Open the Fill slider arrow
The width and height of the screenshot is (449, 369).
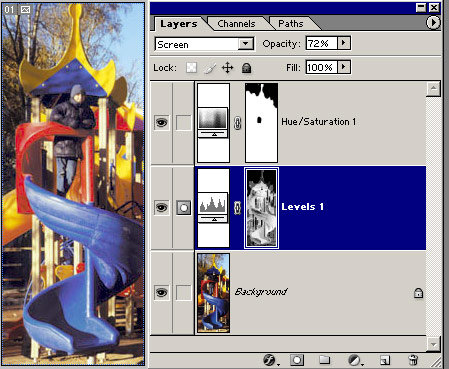[x=344, y=67]
